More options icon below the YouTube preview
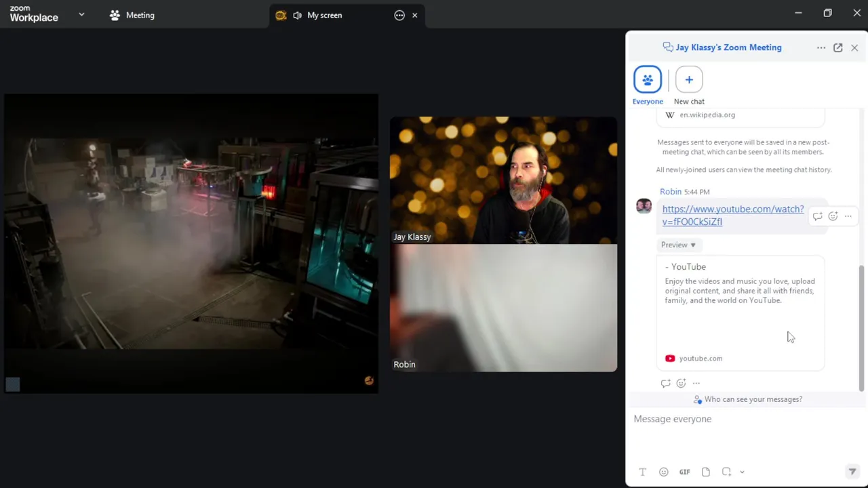 (x=696, y=383)
